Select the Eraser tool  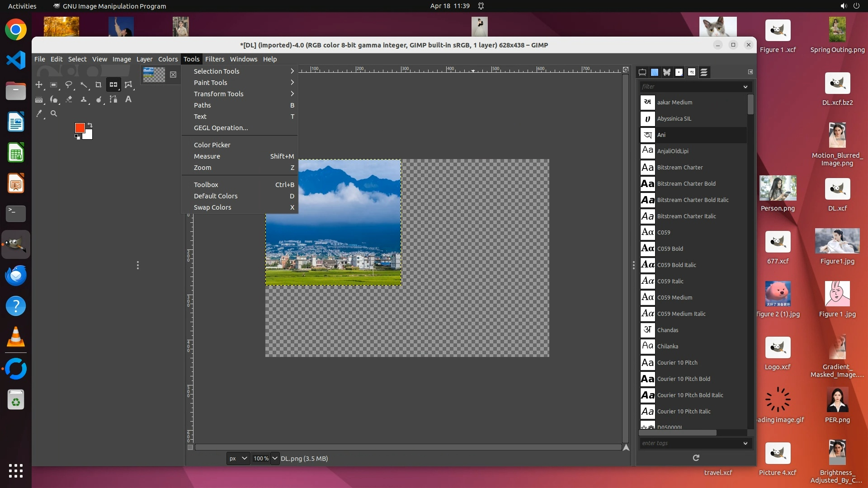(69, 99)
